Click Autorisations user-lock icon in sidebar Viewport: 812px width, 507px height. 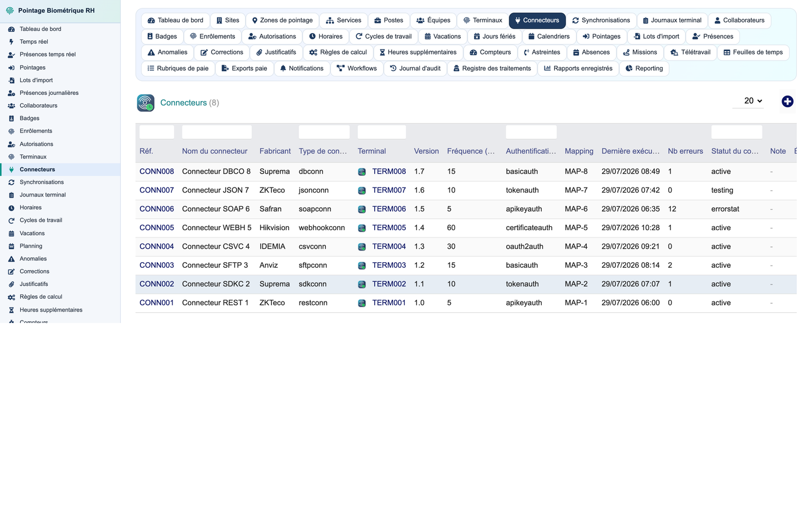(11, 144)
